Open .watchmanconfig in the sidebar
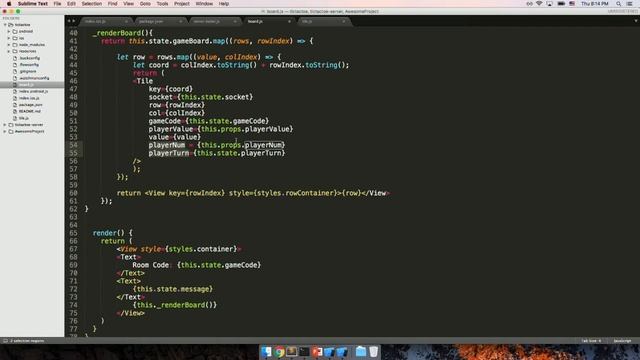Screen dimensions: 640x360 click(34, 78)
